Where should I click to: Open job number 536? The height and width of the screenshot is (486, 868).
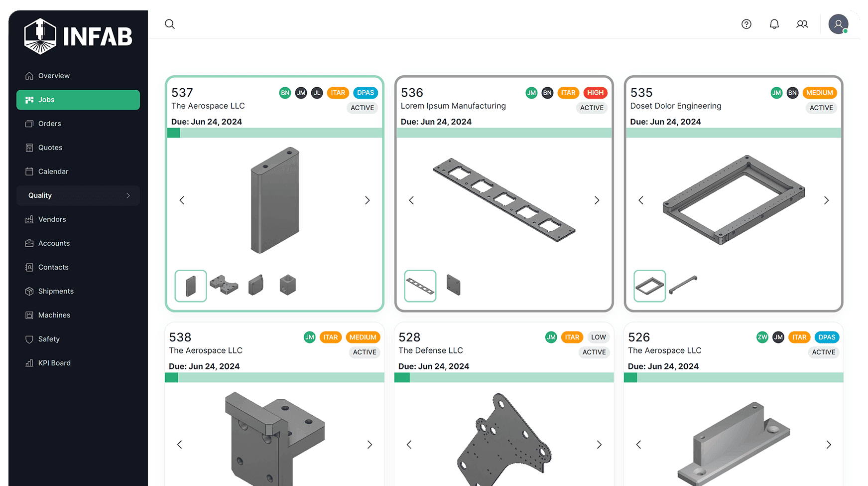coord(412,93)
